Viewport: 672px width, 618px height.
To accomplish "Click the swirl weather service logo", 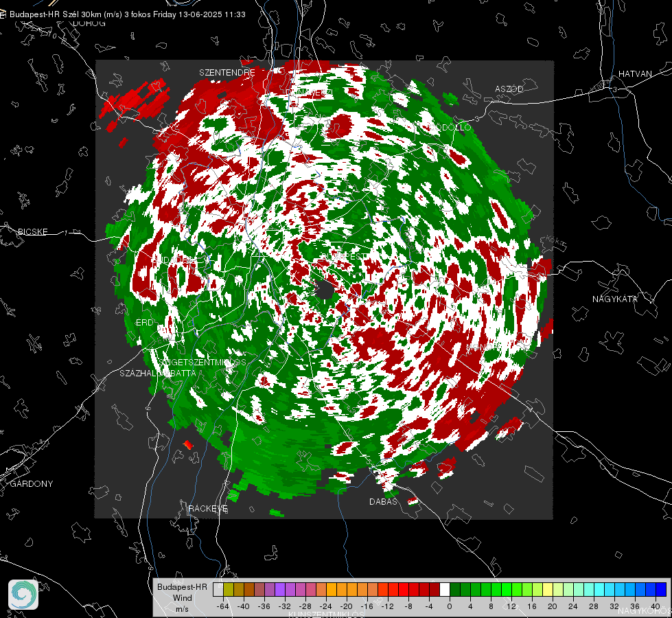I will [23, 595].
